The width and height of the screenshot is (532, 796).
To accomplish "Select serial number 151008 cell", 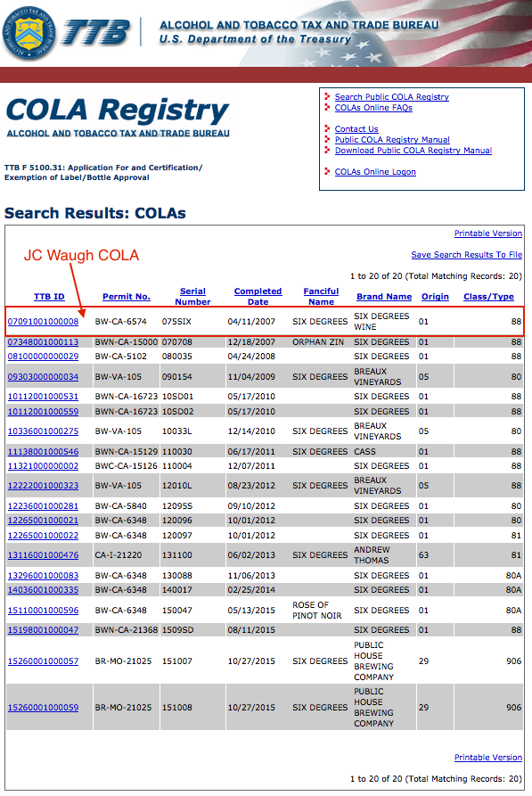I will tap(177, 707).
